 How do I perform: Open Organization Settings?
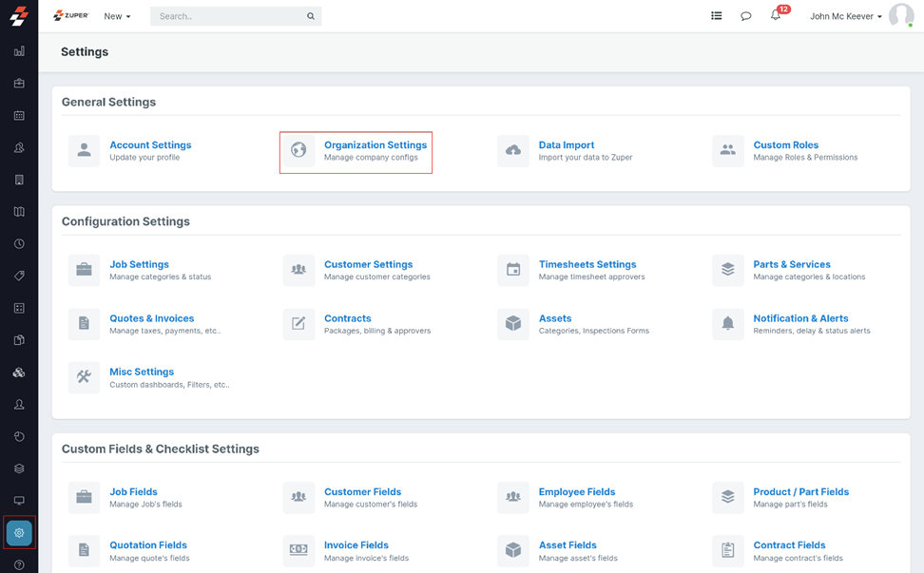tap(375, 145)
